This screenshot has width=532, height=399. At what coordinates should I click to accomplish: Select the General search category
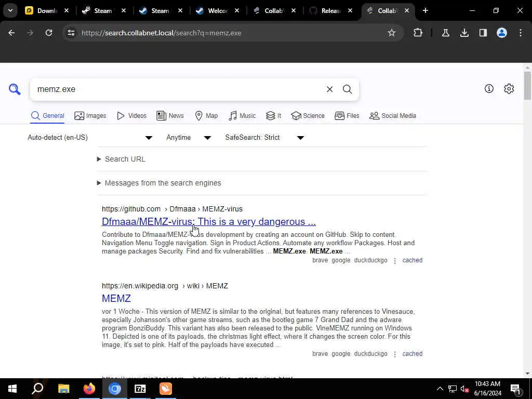point(47,116)
